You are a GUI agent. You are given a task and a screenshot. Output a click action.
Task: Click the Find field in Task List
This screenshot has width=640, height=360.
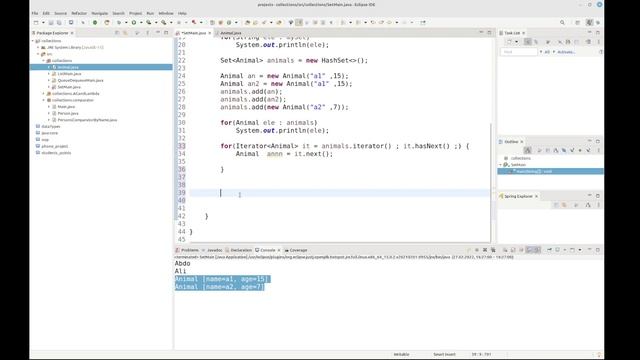[x=519, y=52]
